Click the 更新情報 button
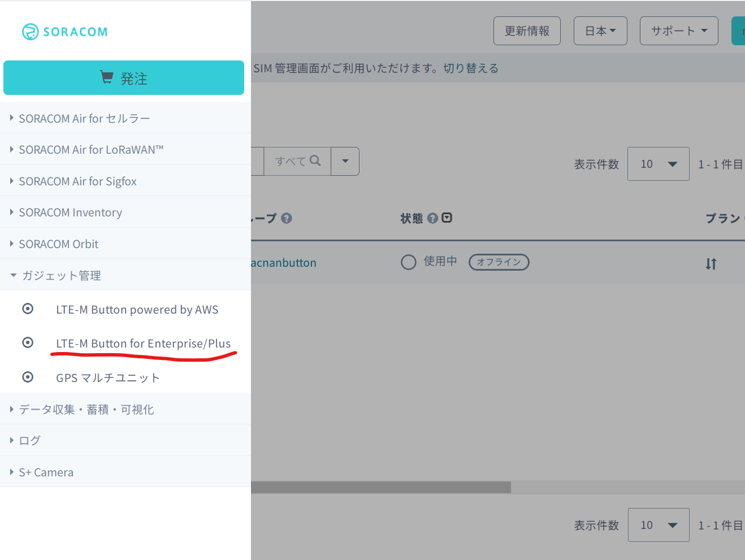 (x=527, y=31)
